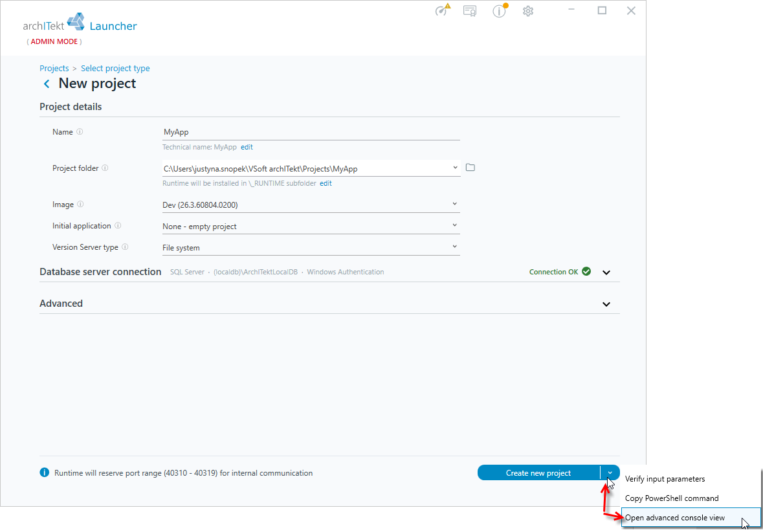Click edit link beside Technical name
Image resolution: width=763 pixels, height=532 pixels.
pyautogui.click(x=247, y=147)
